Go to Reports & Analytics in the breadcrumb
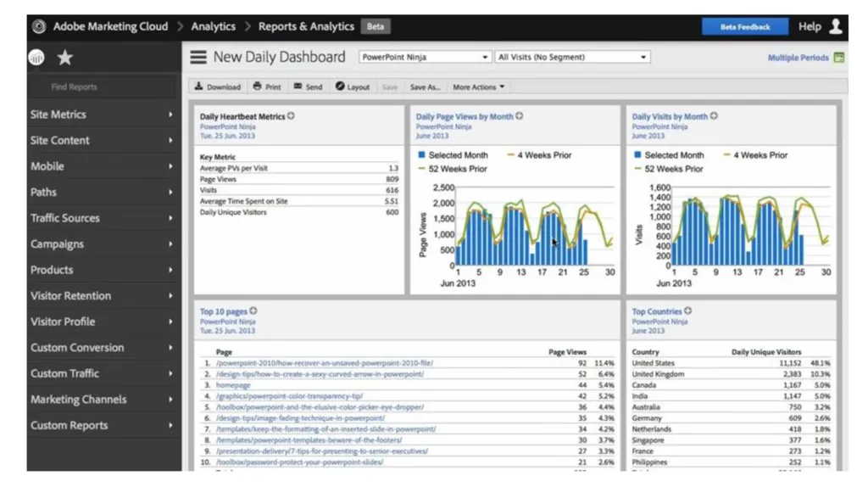Image resolution: width=868 pixels, height=487 pixels. point(306,26)
